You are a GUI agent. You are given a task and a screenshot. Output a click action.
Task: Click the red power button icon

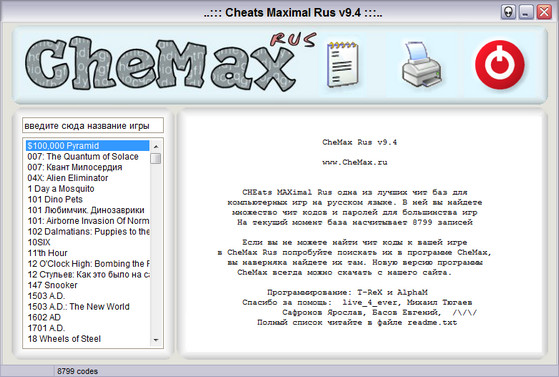500,65
